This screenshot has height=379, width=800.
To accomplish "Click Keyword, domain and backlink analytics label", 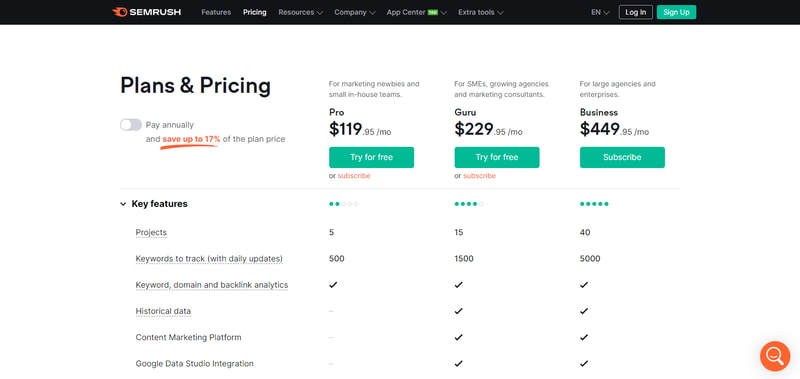I will pyautogui.click(x=212, y=285).
